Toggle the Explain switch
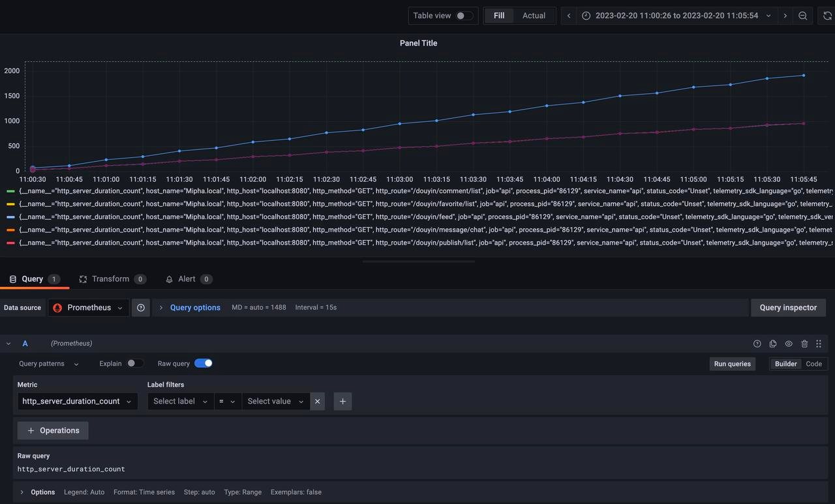Viewport: 835px width, 504px height. (x=135, y=363)
